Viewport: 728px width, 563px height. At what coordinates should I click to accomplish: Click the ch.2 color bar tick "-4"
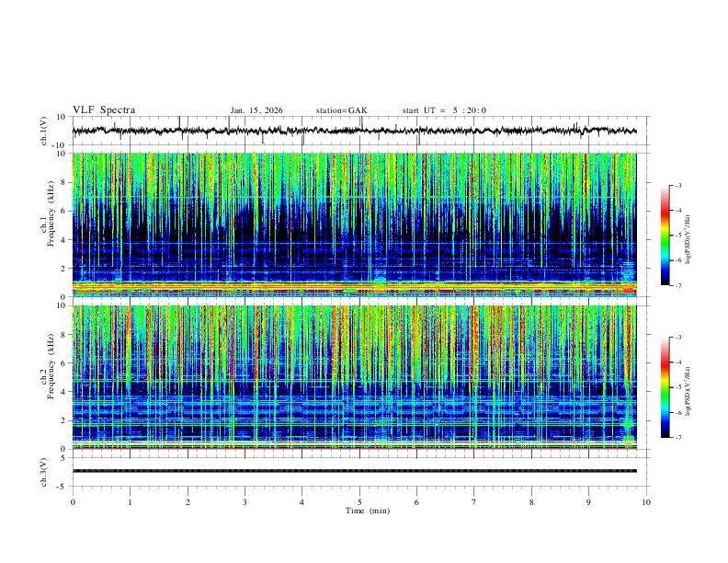678,362
